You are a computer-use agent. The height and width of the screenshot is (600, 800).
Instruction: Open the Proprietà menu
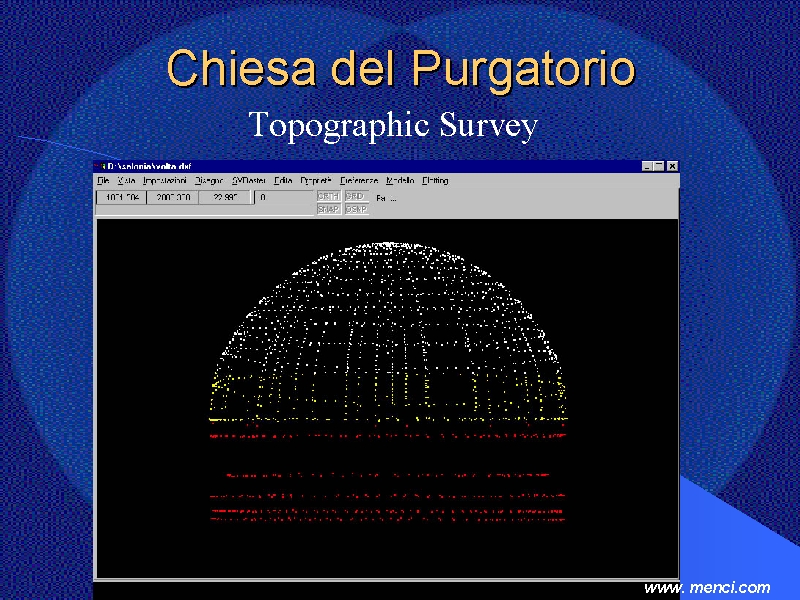[x=316, y=181]
